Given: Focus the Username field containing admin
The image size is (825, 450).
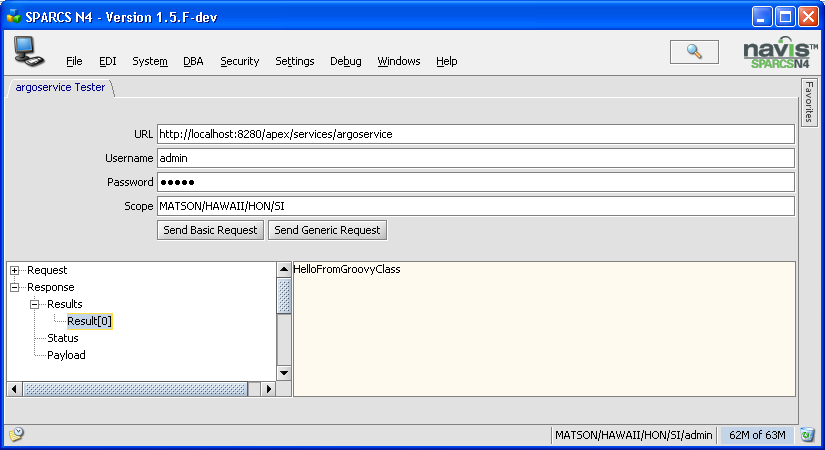Looking at the screenshot, I should 476,158.
